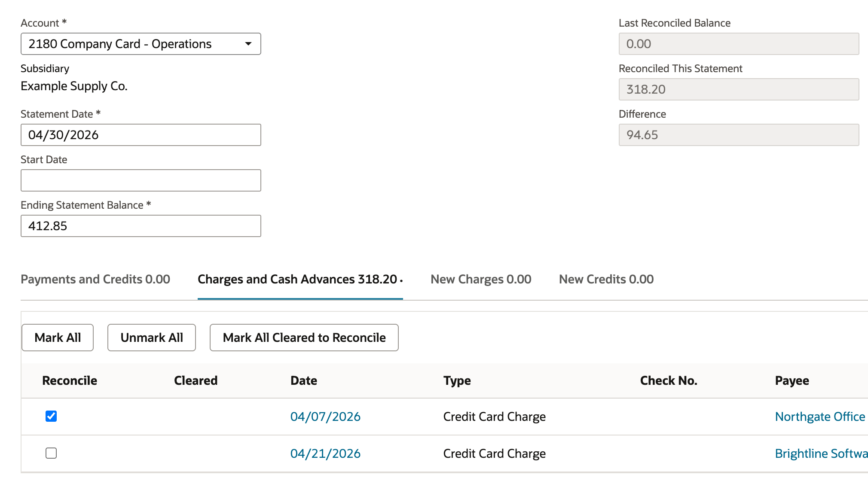Click the Cleared column header
Image resolution: width=868 pixels, height=481 pixels.
196,381
